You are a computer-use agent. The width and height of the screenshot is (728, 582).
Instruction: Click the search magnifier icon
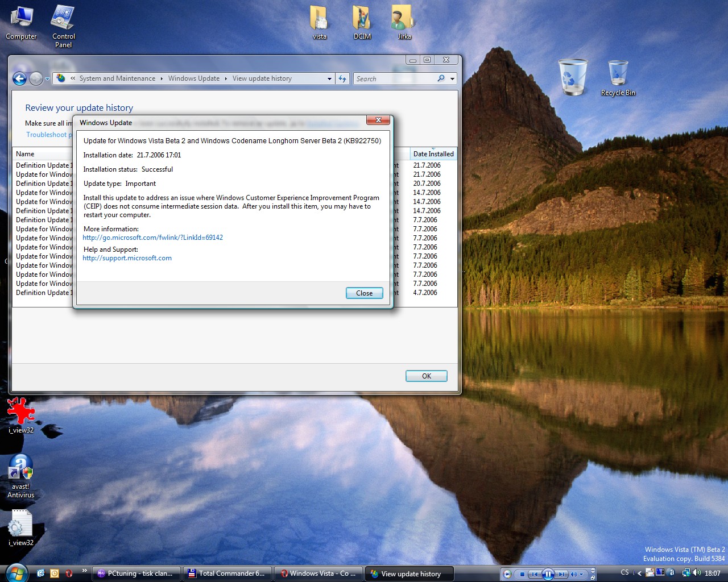pos(441,78)
